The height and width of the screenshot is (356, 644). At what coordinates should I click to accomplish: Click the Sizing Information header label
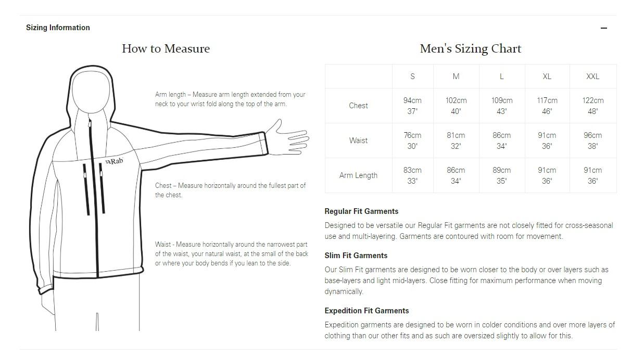58,28
